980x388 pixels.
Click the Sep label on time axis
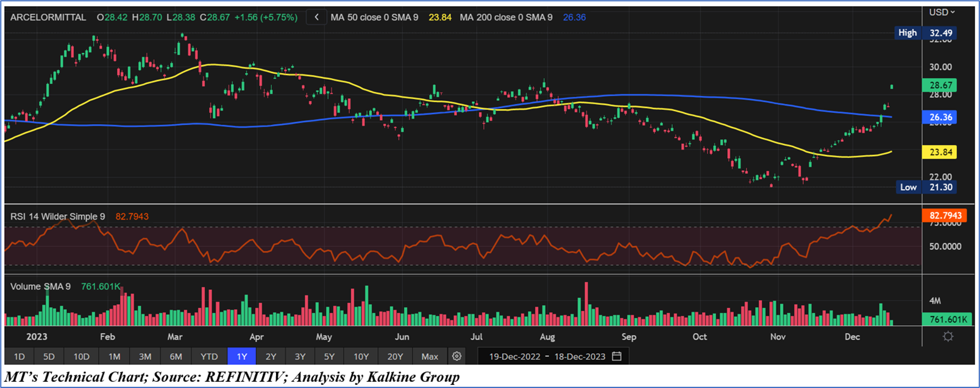(629, 337)
